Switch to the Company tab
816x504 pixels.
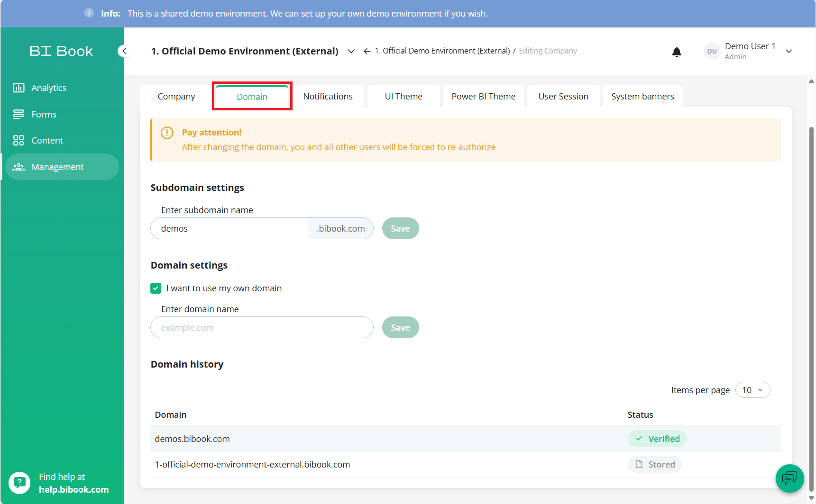pos(176,96)
